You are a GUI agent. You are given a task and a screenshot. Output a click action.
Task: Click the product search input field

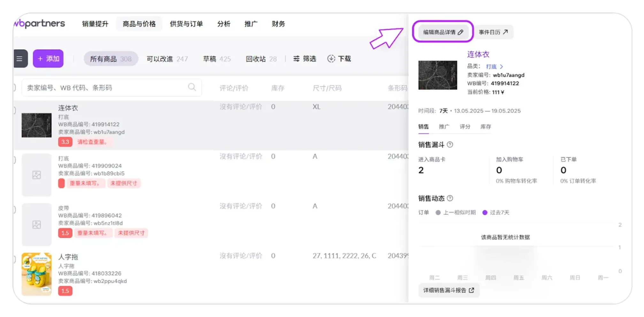point(105,88)
